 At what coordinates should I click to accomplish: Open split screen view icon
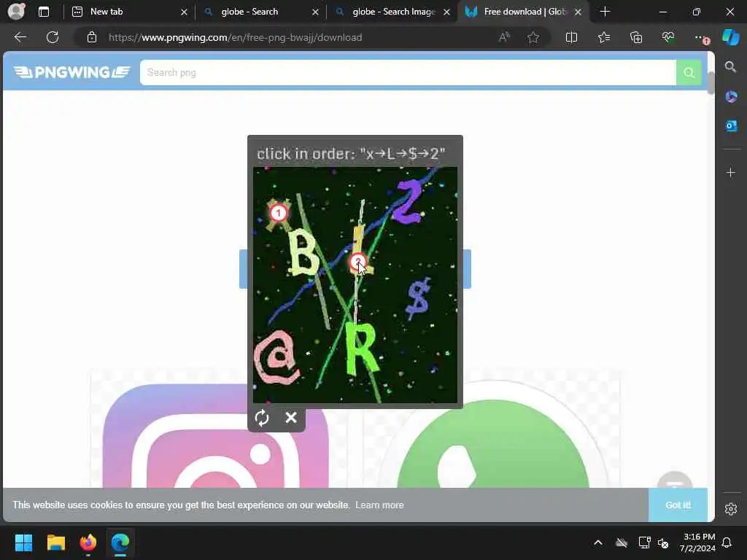[571, 37]
